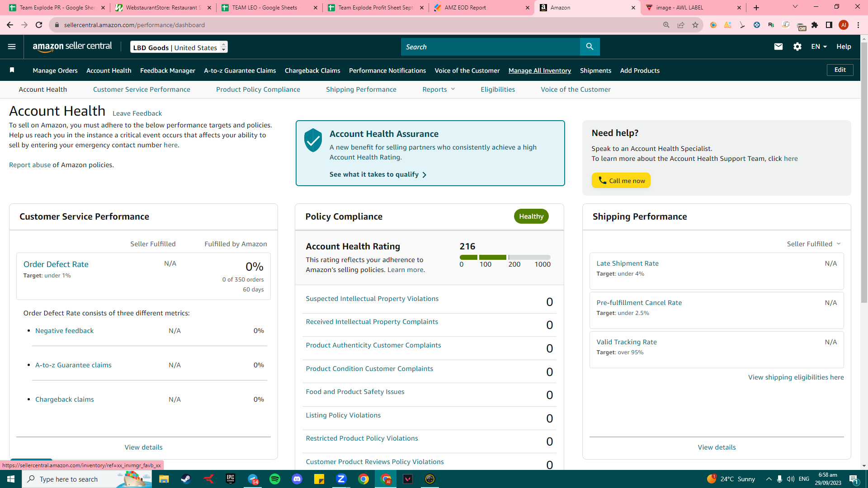The image size is (868, 488).
Task: Open Manage Orders in navigation bar
Action: 55,70
